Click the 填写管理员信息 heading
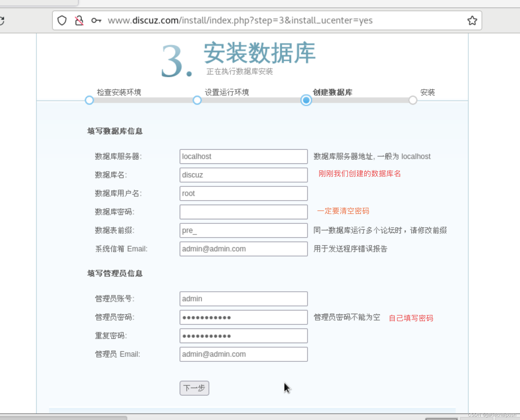 [115, 273]
